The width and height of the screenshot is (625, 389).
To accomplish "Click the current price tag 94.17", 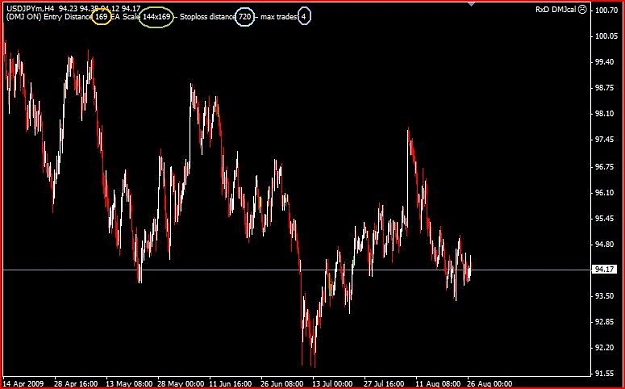I will pyautogui.click(x=605, y=270).
